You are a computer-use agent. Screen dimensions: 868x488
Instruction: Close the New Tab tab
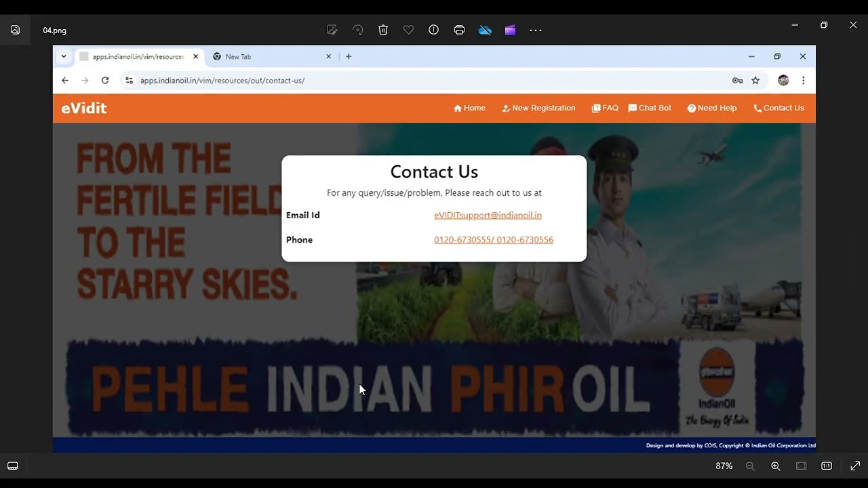(329, 56)
